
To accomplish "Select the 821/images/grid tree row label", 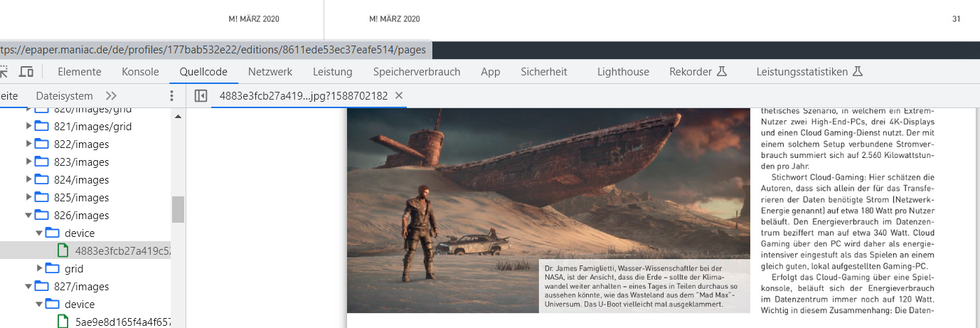I will [92, 126].
